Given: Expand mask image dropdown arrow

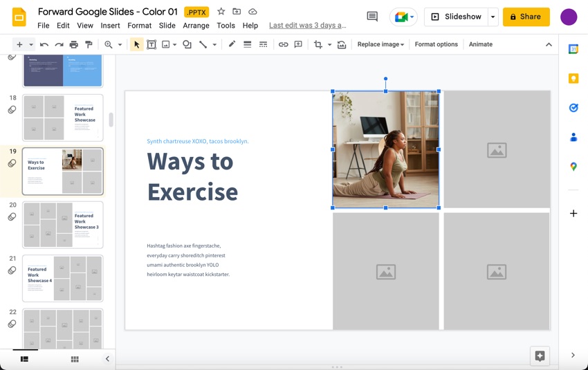Looking at the screenshot, I should pos(329,45).
